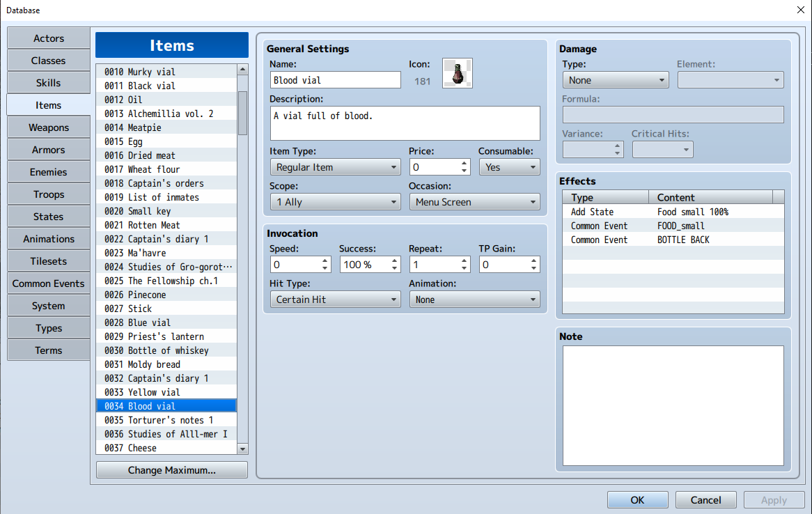Switch to the System tab
The height and width of the screenshot is (514, 812).
(49, 306)
